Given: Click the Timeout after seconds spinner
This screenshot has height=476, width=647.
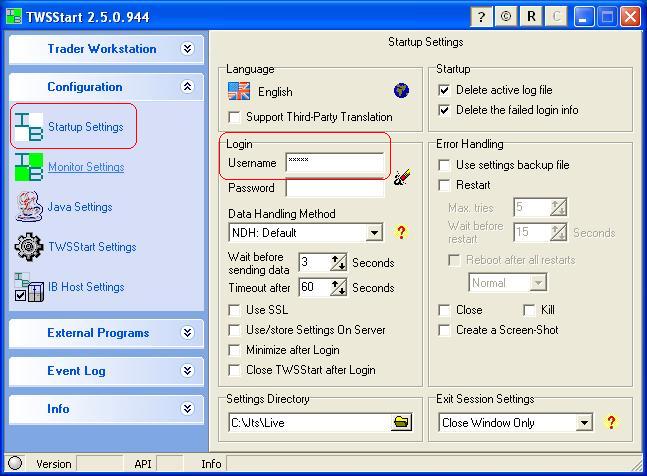Looking at the screenshot, I should [338, 287].
